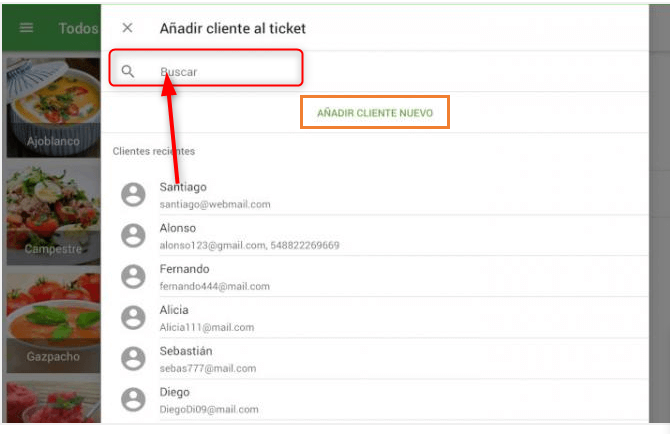Click Santiago's avatar icon
Screen dimensions: 670x434
click(x=133, y=195)
